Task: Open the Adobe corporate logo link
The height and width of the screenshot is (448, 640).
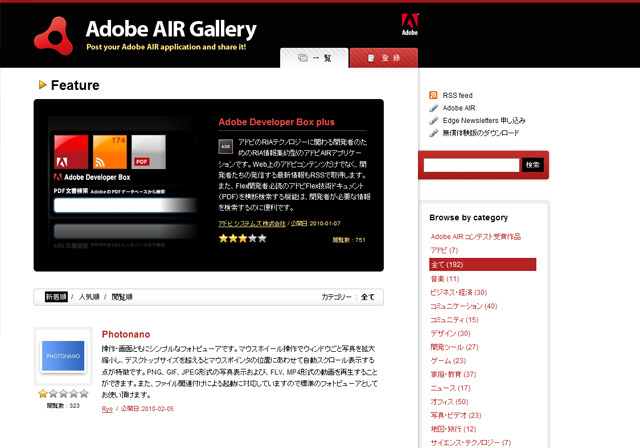Action: (409, 24)
